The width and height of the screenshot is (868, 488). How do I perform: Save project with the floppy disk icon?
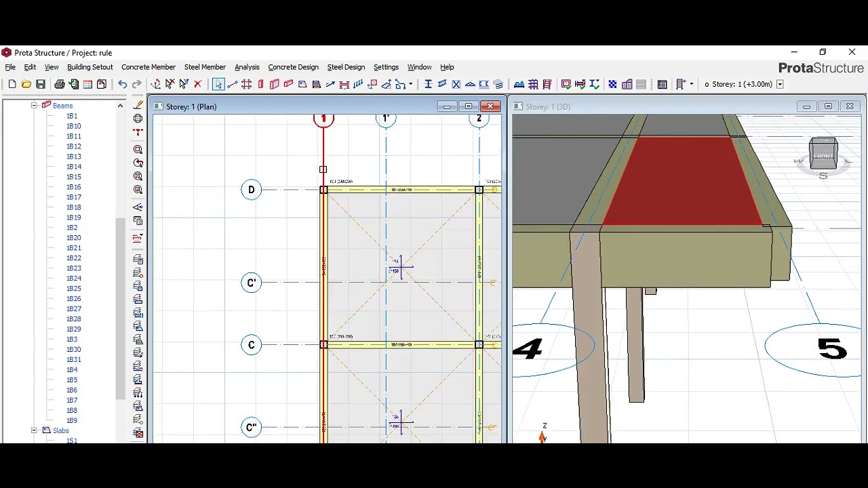(41, 84)
